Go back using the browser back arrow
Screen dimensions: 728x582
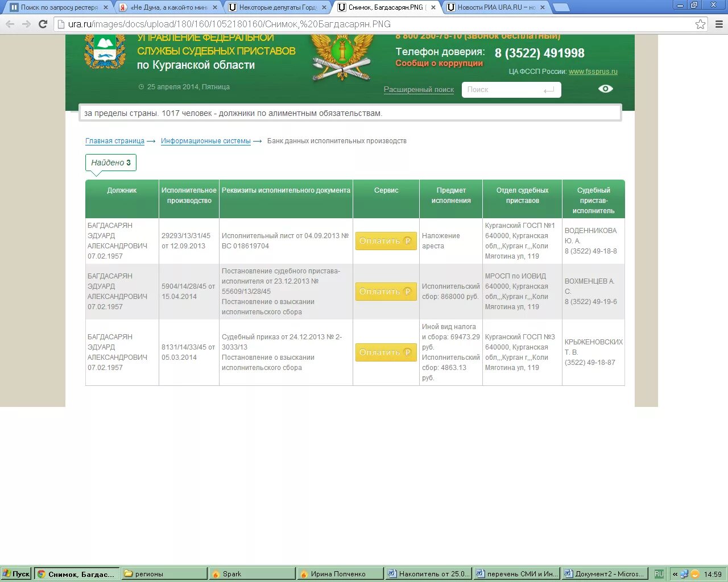pyautogui.click(x=10, y=24)
